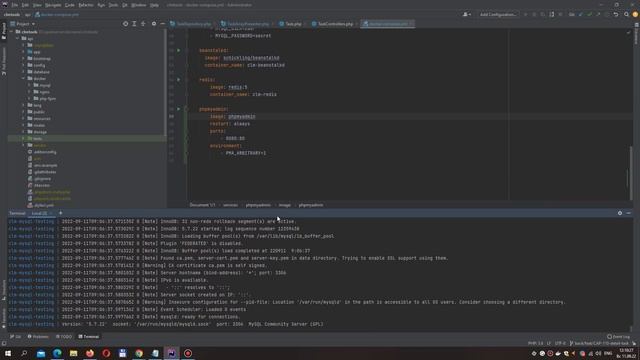
Task: Open the Project view dropdown
Action: pos(23,24)
